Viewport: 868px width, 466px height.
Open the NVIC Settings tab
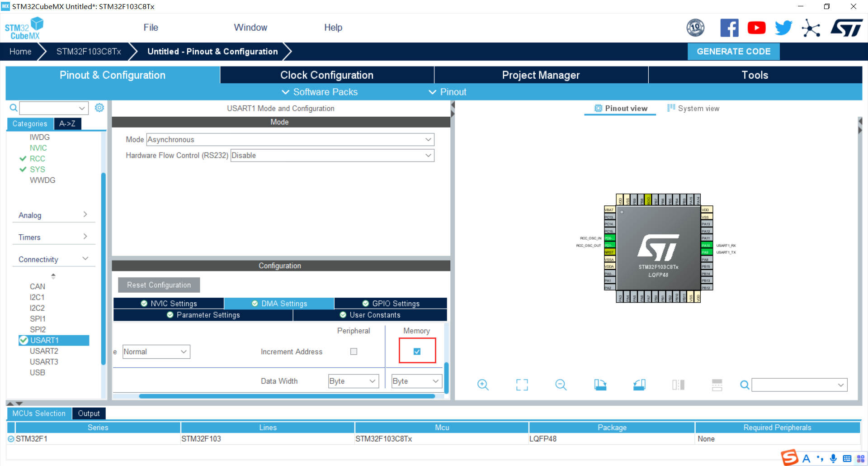[169, 304]
